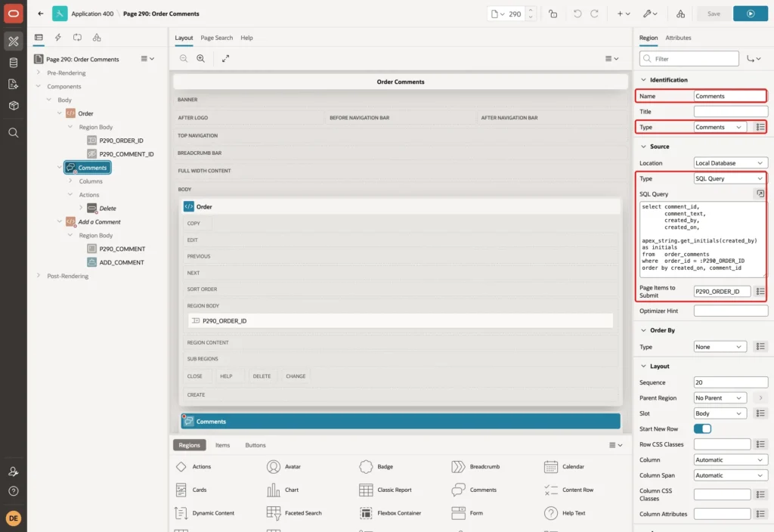Switch to the Processing tab icon
Screen dimensions: 774x532
(x=78, y=38)
